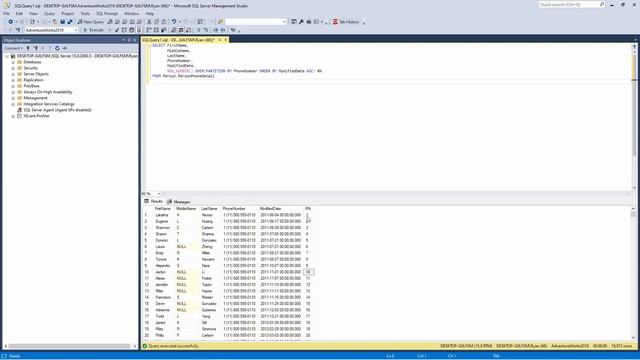Open the SQL Prompt menu
This screenshot has height=360, width=640.
pyautogui.click(x=107, y=13)
